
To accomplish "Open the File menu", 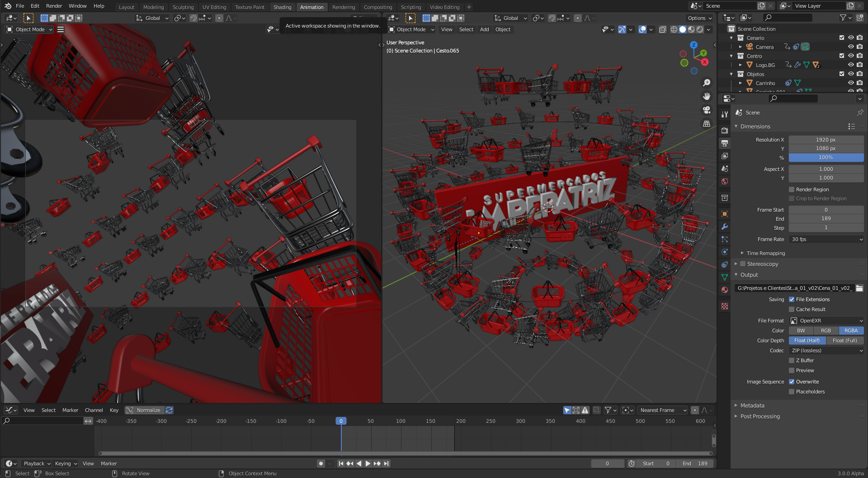I will pos(20,6).
